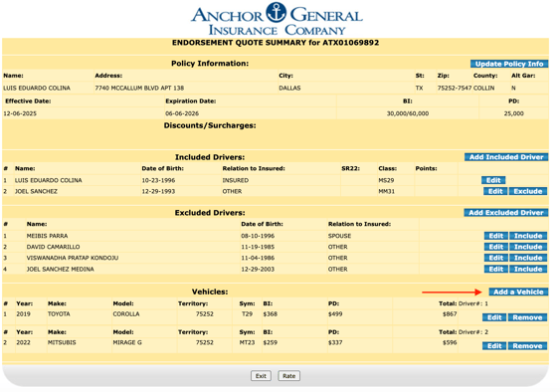Click the birth date 12-29-2003
This screenshot has width=560, height=392.
pos(258,269)
